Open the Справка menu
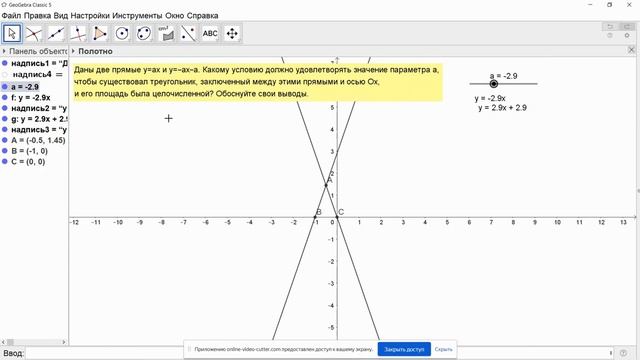The height and width of the screenshot is (360, 640). click(x=202, y=16)
